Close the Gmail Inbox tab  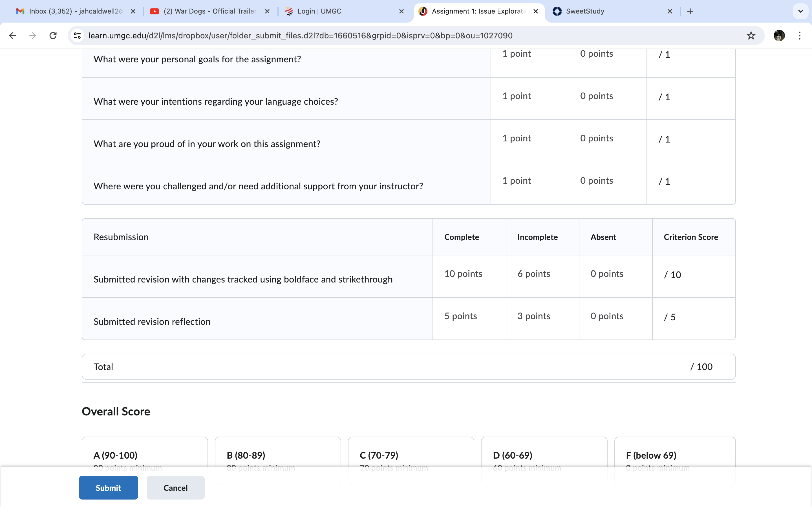pyautogui.click(x=133, y=11)
